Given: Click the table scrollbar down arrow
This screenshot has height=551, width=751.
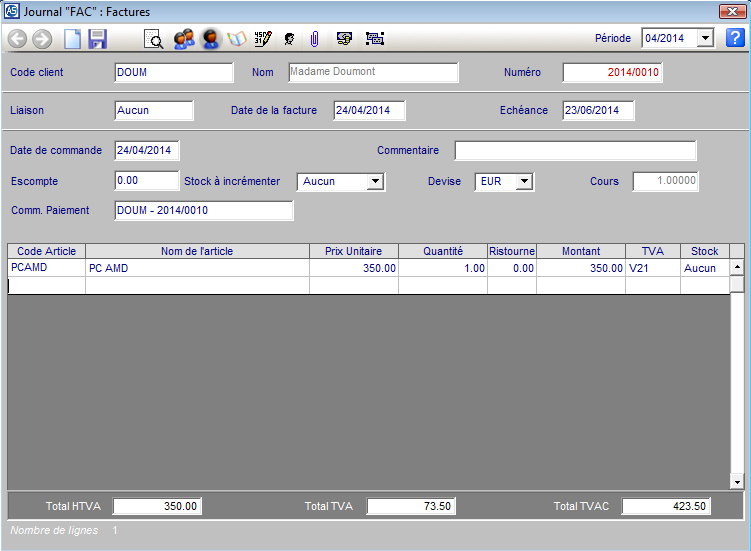Looking at the screenshot, I should pos(737,482).
